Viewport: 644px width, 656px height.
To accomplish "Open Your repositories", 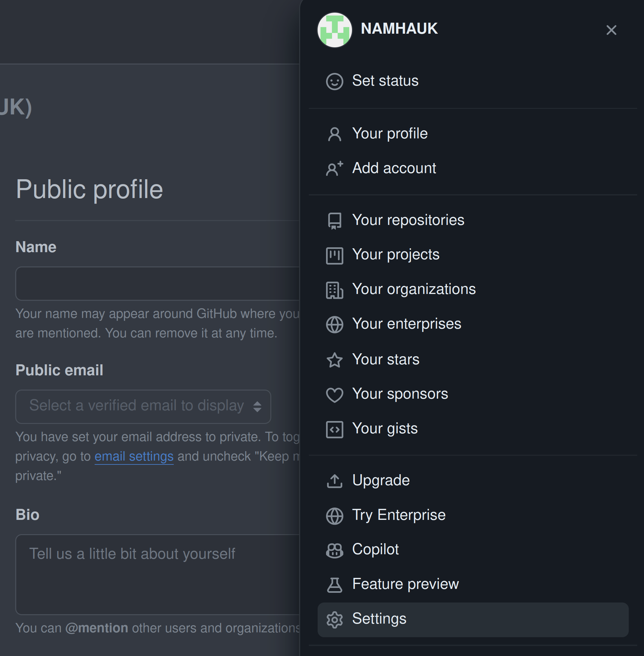I will click(473, 221).
